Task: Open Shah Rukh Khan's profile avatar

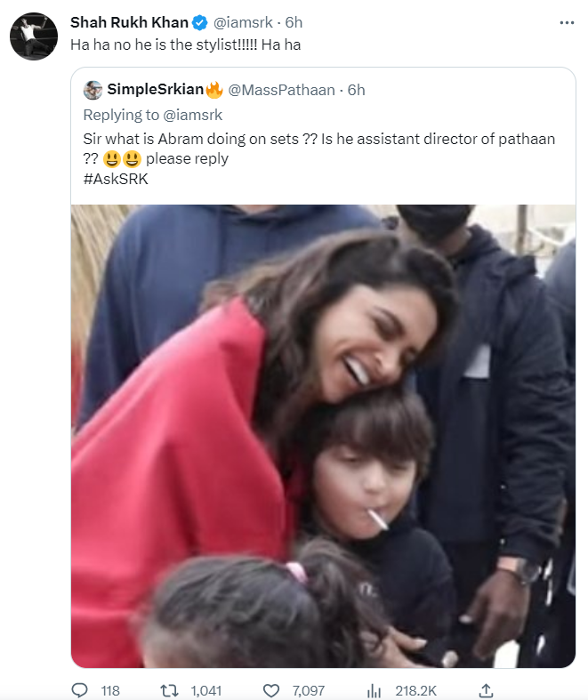Action: pos(34,36)
